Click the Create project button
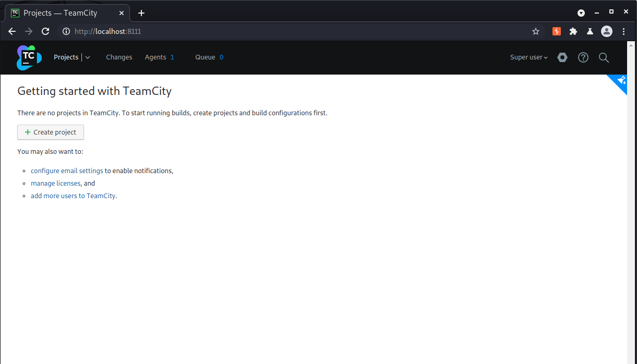 click(51, 132)
